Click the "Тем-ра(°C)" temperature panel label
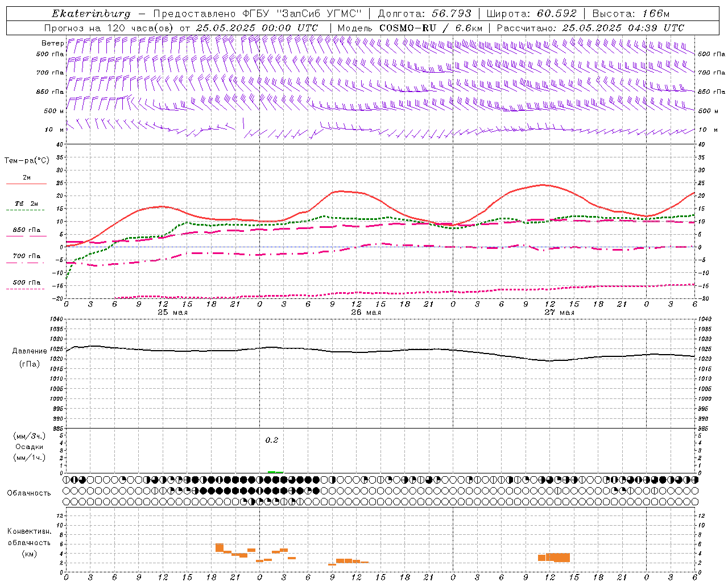 tap(27, 161)
